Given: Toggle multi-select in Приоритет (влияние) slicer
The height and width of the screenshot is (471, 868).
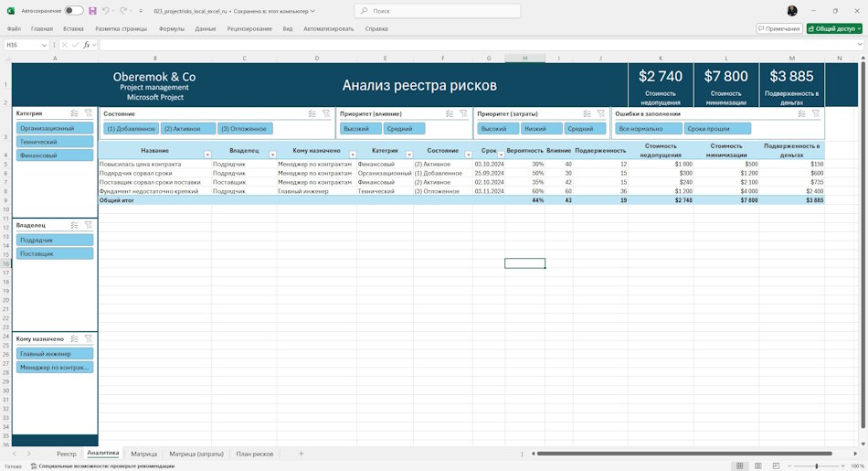Looking at the screenshot, I should click(x=450, y=113).
